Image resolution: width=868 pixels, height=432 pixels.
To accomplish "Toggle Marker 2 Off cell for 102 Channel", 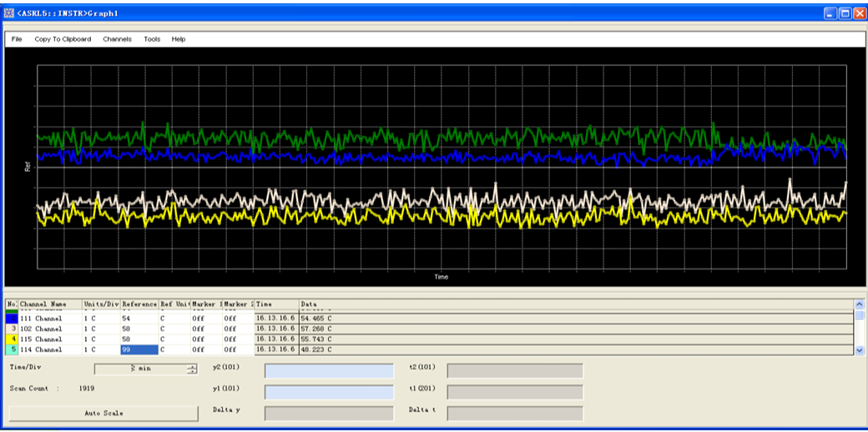I will click(237, 329).
